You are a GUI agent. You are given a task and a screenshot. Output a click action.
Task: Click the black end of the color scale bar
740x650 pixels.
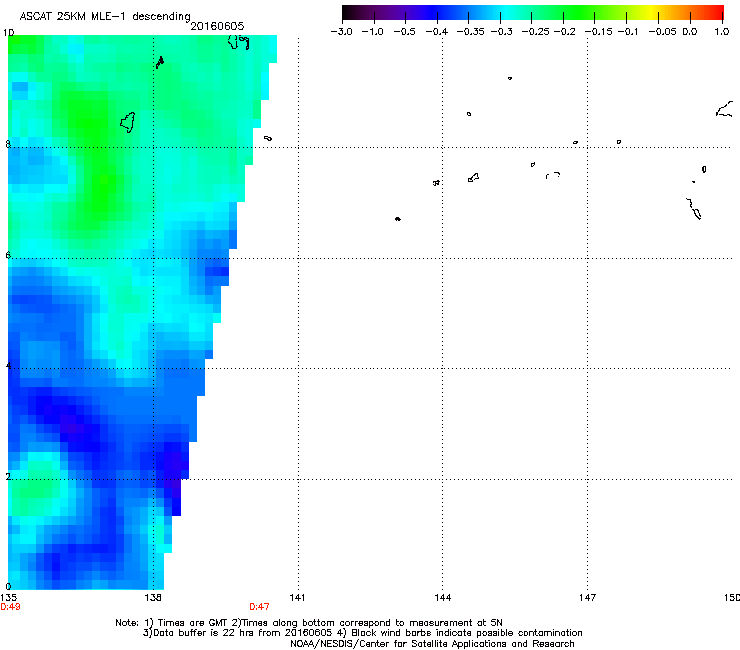pyautogui.click(x=348, y=12)
